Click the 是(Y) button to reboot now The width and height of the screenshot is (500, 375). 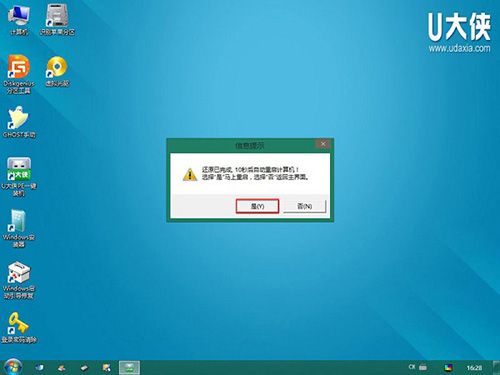pos(257,206)
